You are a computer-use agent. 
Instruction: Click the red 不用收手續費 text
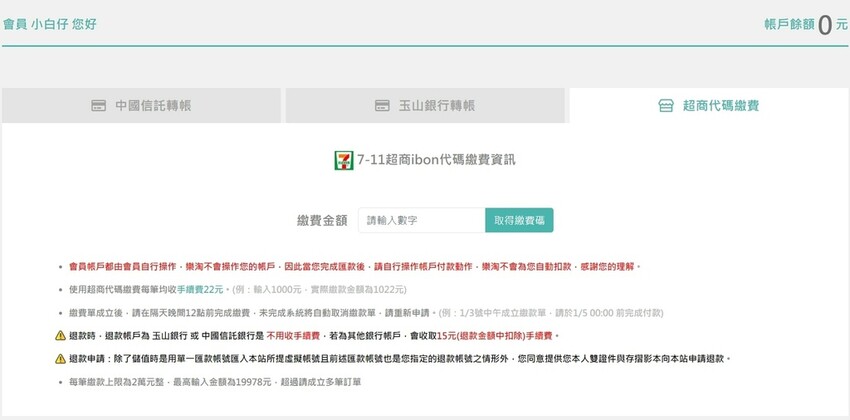293,336
